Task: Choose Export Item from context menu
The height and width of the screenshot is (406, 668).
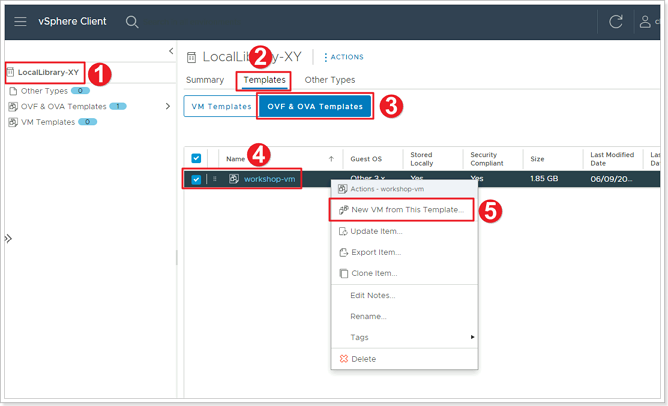Action: (x=404, y=253)
